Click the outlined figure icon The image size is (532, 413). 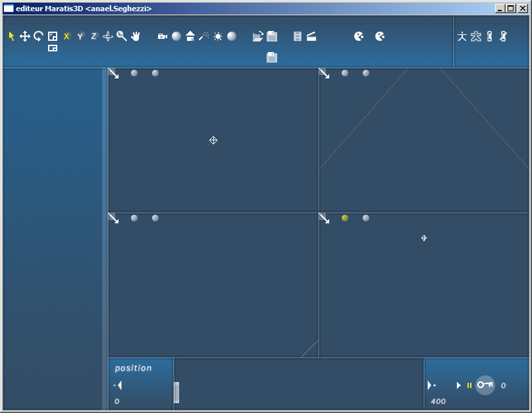pyautogui.click(x=476, y=36)
